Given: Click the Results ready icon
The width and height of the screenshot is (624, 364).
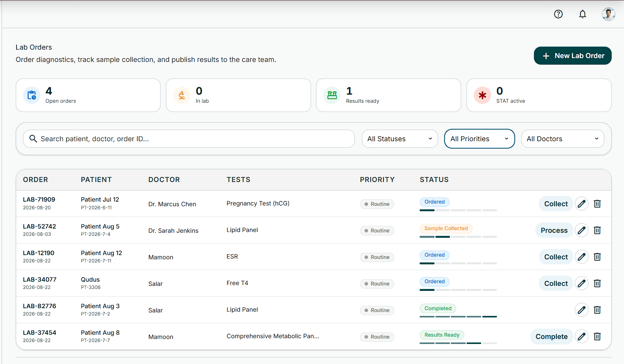Looking at the screenshot, I should (332, 95).
